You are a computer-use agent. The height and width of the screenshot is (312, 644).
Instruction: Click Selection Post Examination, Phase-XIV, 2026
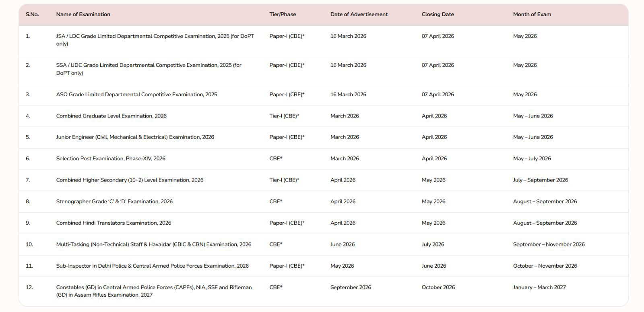point(111,159)
